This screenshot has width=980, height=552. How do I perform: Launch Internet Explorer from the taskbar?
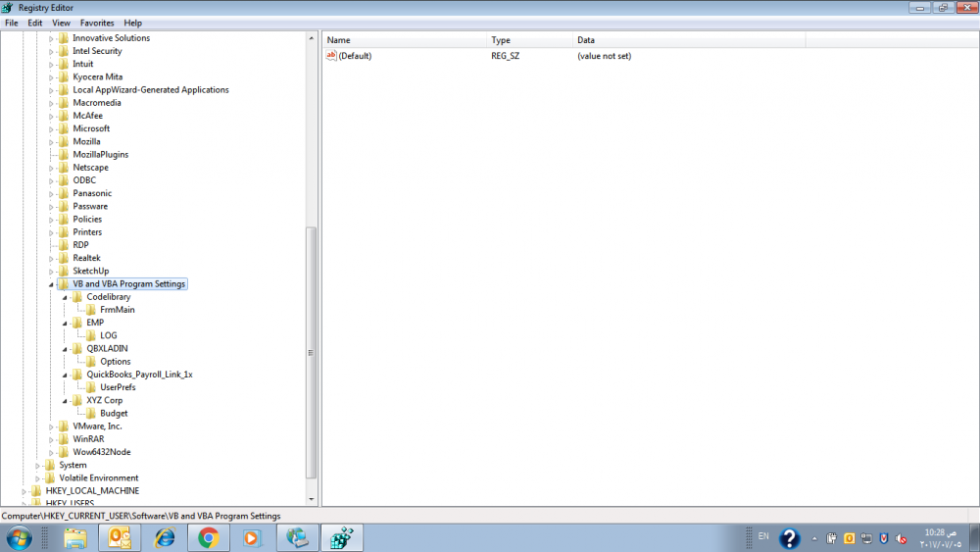[165, 538]
